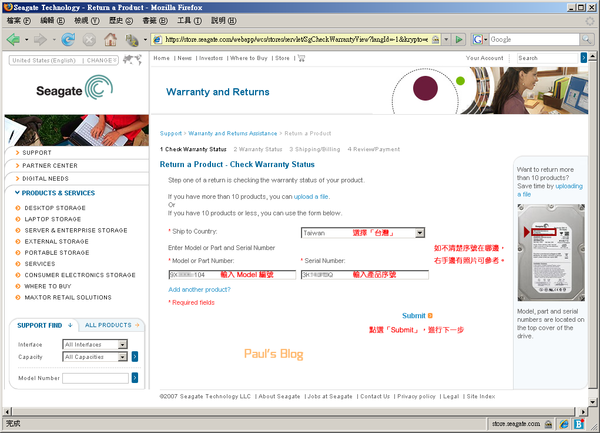Open the Interface All Interfaces dropdown
600x433 pixels.
pyautogui.click(x=95, y=344)
